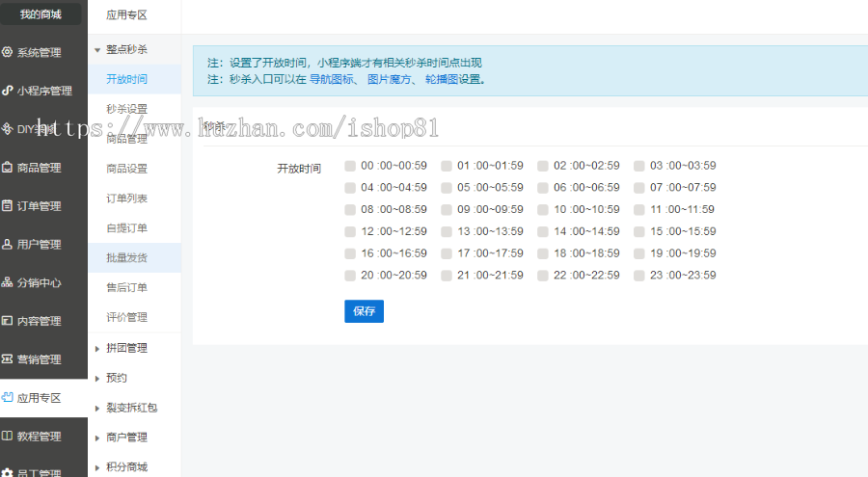
Task: Click the 教程管理 book icon
Action: 8,437
